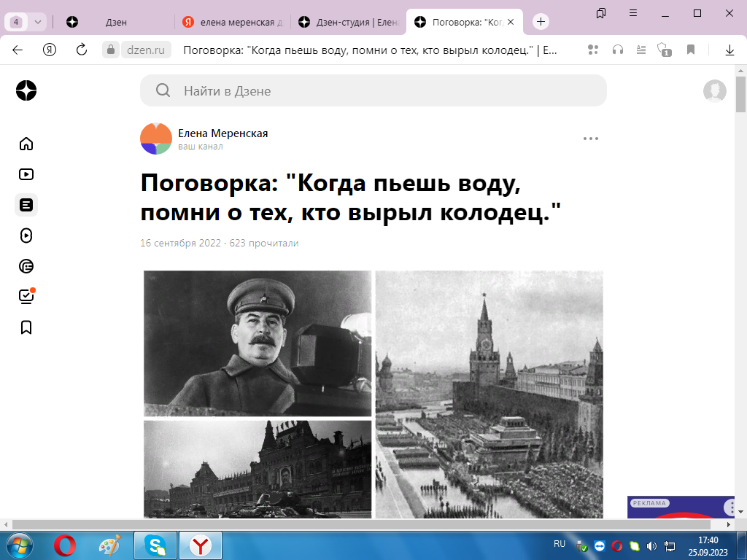747x560 pixels.
Task: Switch to the елена меренская tab
Action: pos(233,22)
